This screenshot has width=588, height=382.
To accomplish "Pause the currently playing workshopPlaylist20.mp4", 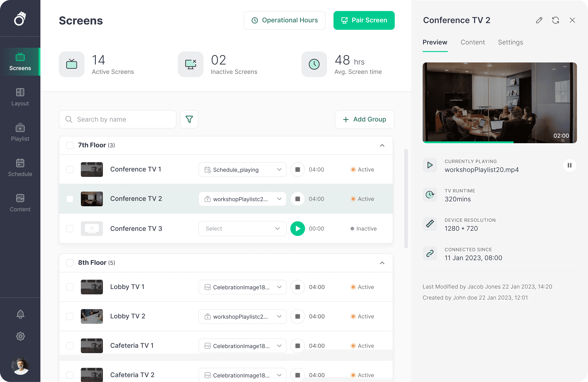I will (569, 165).
